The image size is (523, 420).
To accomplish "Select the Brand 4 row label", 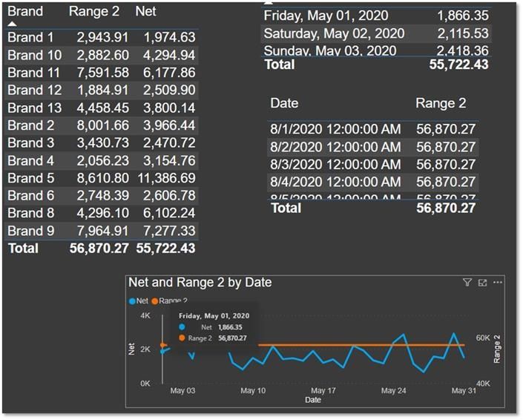I will [x=31, y=160].
